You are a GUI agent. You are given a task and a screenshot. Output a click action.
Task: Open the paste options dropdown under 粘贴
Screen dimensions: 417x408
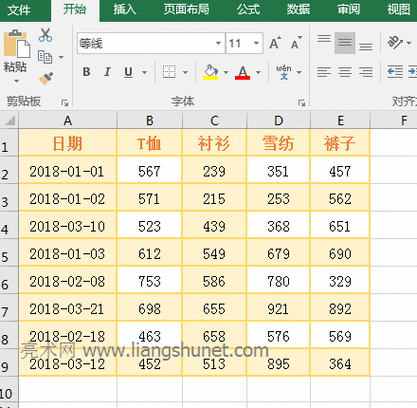pos(17,81)
